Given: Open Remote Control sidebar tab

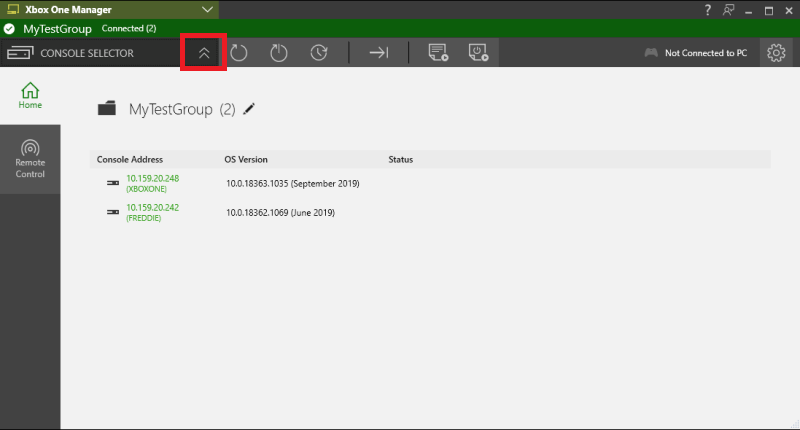Looking at the screenshot, I should (x=30, y=159).
